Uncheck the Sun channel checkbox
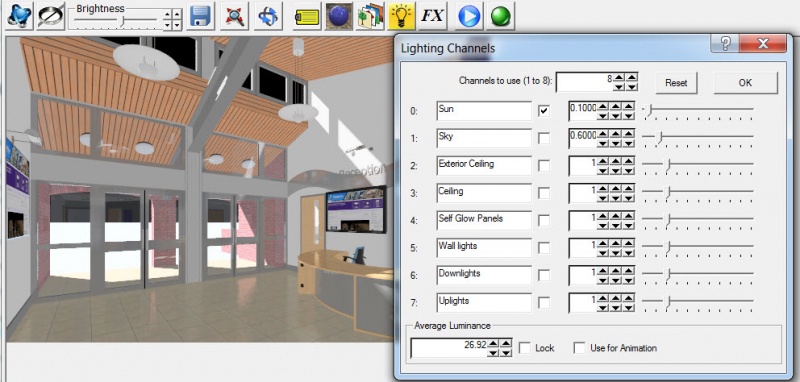 pyautogui.click(x=544, y=111)
